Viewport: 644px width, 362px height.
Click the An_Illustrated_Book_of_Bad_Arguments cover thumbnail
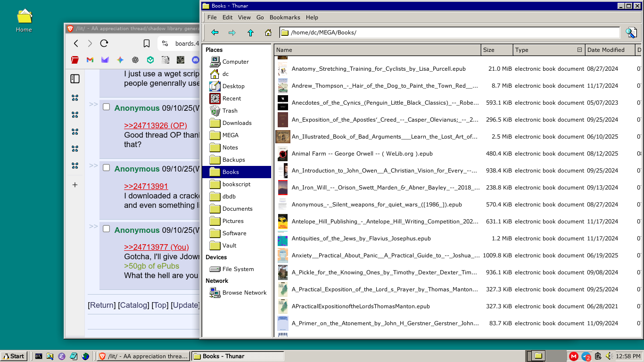click(x=283, y=137)
